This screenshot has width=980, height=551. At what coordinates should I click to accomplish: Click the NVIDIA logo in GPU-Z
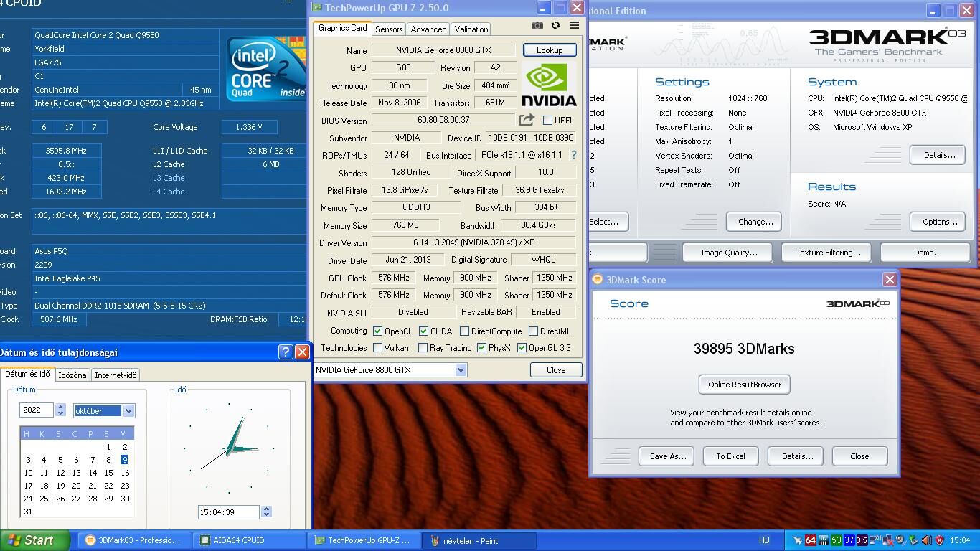click(550, 85)
